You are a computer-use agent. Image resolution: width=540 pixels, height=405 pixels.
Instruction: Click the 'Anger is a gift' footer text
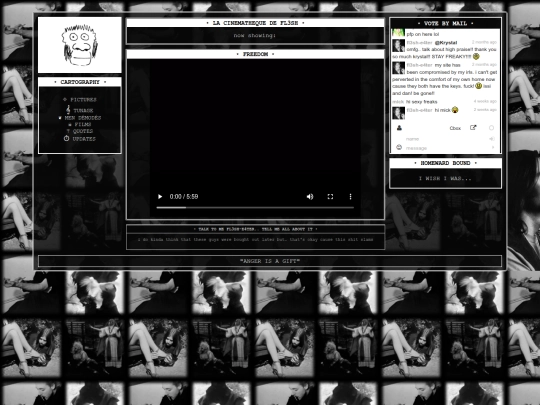[270, 261]
